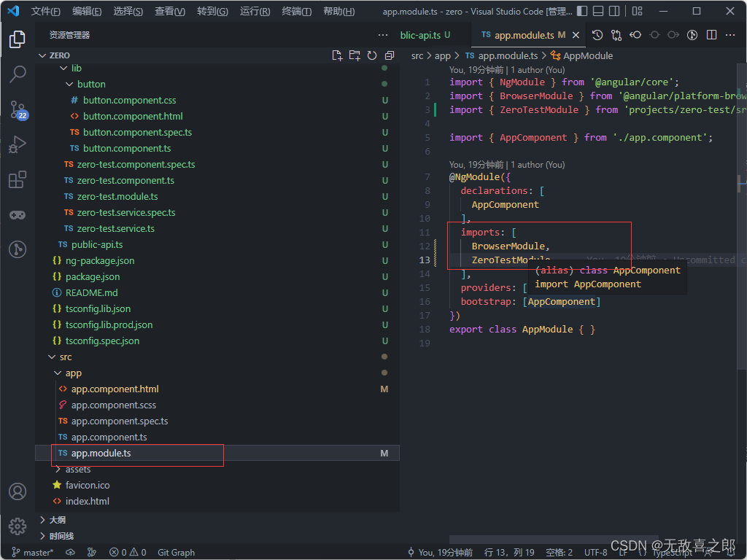Image resolution: width=747 pixels, height=560 pixels.
Task: Click Git Graph in status bar
Action: tap(177, 553)
